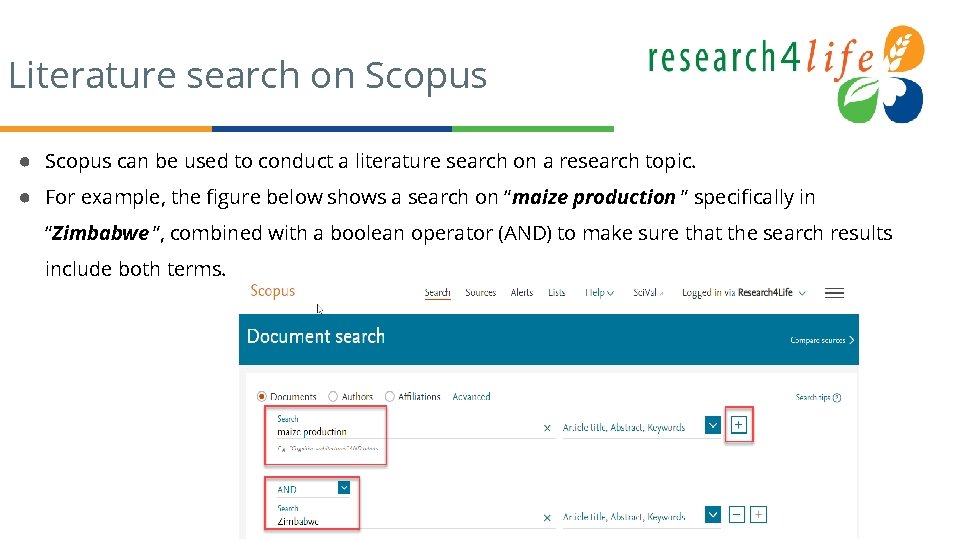Viewport: 960px width, 540px height.
Task: Expand the Help menu
Action: [599, 293]
